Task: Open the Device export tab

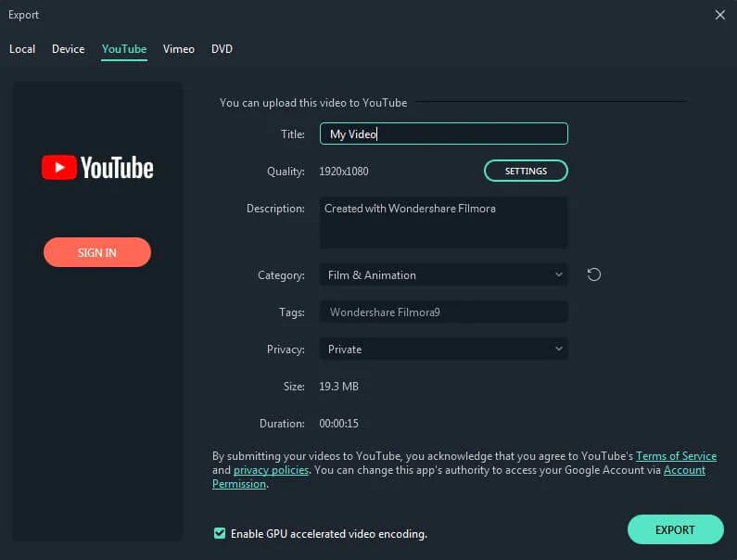Action: 69,49
